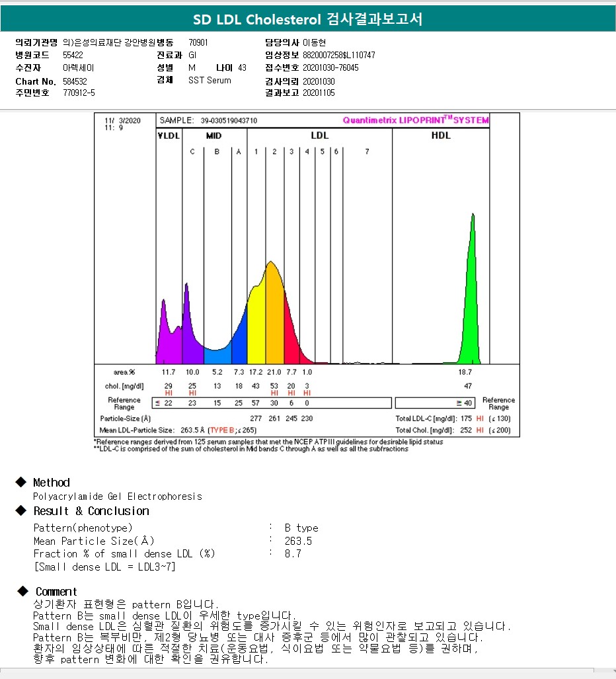The width and height of the screenshot is (616, 679).
Task: Select the ward value 70901
Action: pyautogui.click(x=198, y=42)
